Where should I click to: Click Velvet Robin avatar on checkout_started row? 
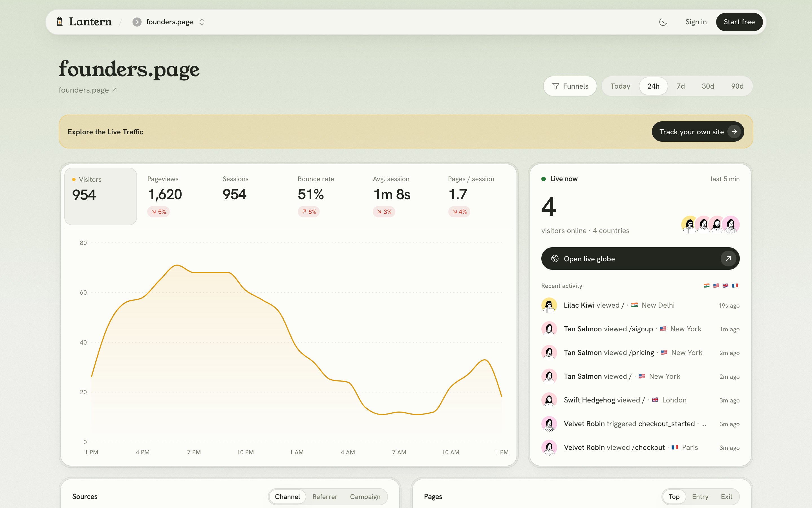tap(549, 424)
